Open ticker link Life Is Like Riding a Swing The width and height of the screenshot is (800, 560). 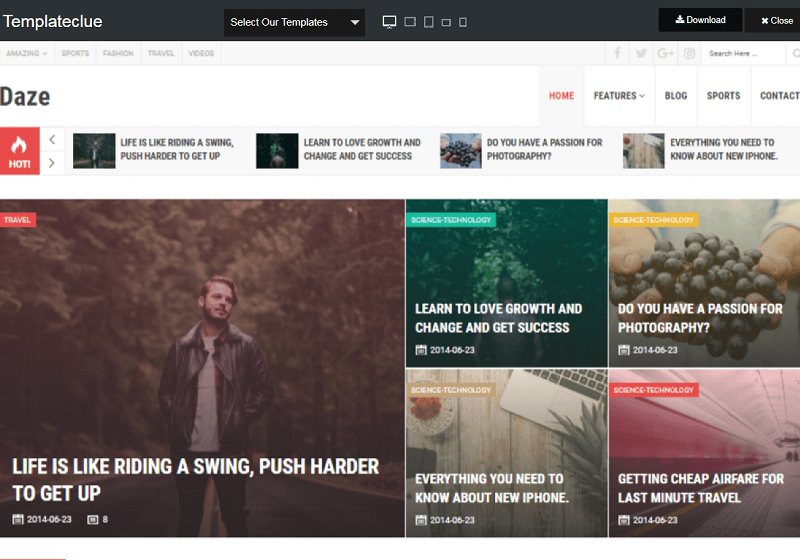click(x=177, y=149)
